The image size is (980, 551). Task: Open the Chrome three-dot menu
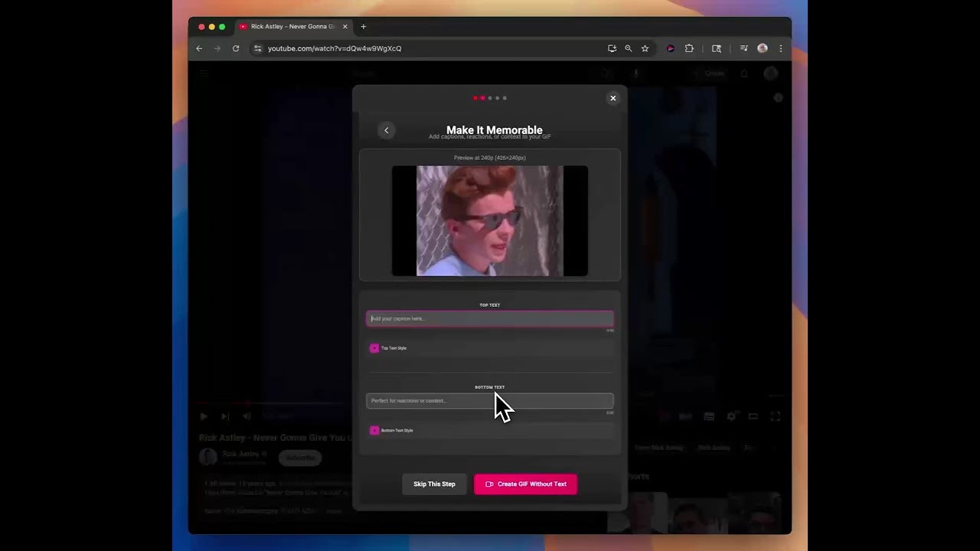pyautogui.click(x=780, y=48)
